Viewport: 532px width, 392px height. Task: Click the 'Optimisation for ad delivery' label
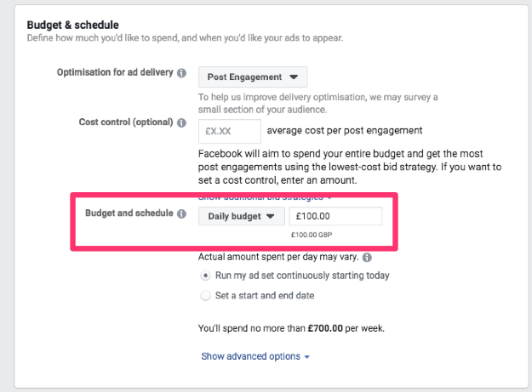[x=115, y=72]
